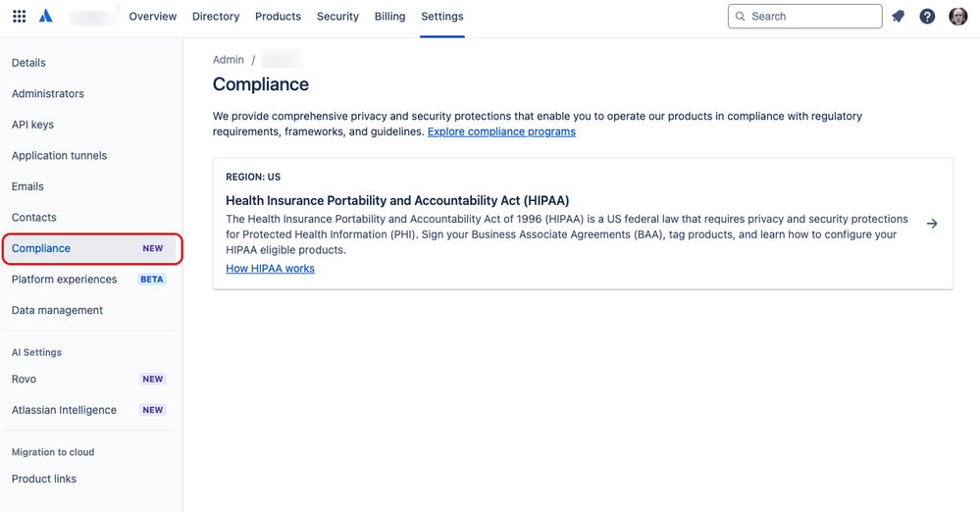
Task: Switch to the Products tab
Action: (279, 17)
